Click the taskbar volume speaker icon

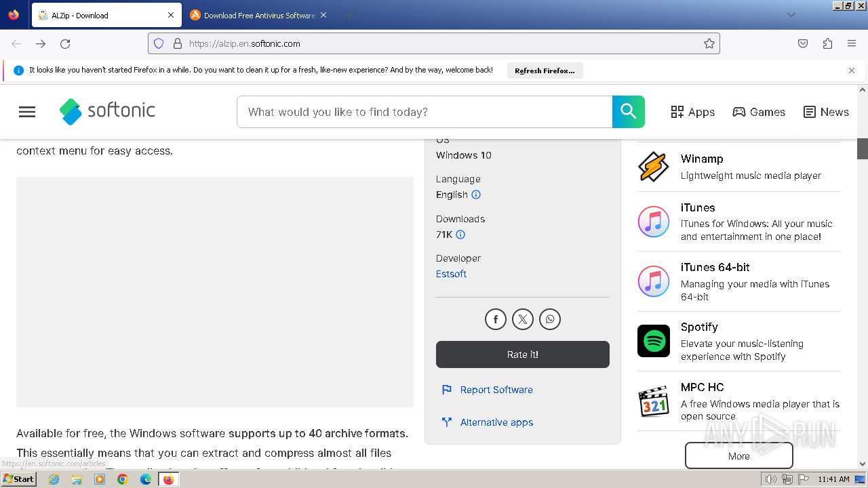tap(771, 479)
